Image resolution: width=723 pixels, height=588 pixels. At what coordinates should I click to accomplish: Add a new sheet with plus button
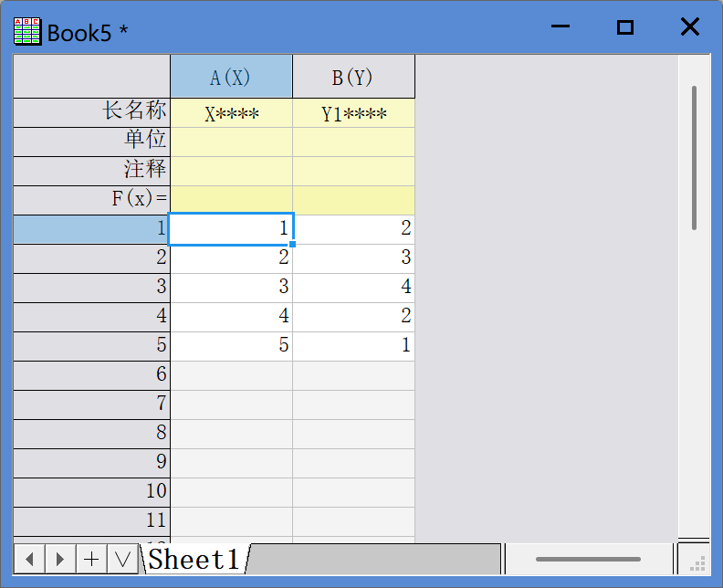click(x=91, y=559)
